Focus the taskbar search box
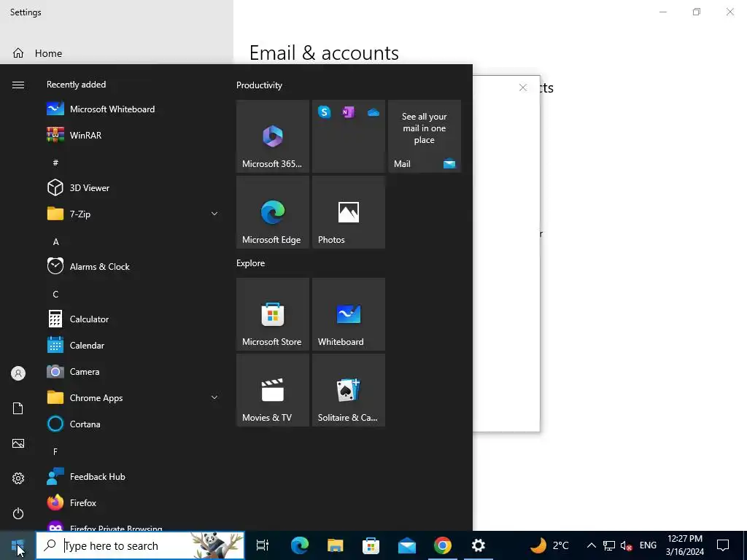The width and height of the screenshot is (747, 560). [x=140, y=545]
